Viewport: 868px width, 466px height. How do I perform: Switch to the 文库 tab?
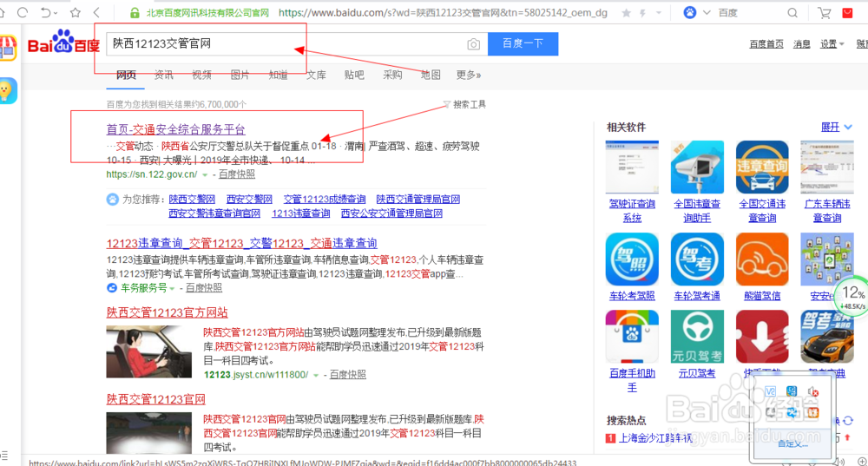[316, 75]
